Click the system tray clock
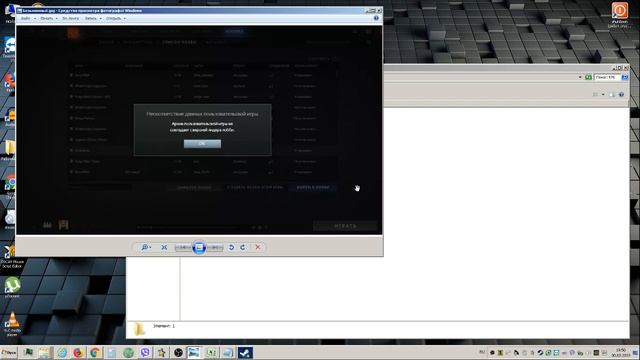The height and width of the screenshot is (360, 640). pyautogui.click(x=620, y=352)
